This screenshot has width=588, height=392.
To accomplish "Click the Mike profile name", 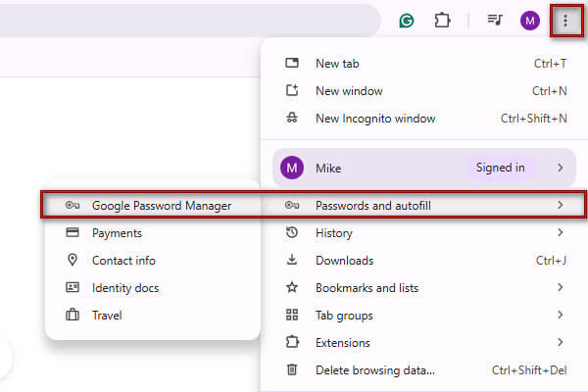I will coord(328,168).
